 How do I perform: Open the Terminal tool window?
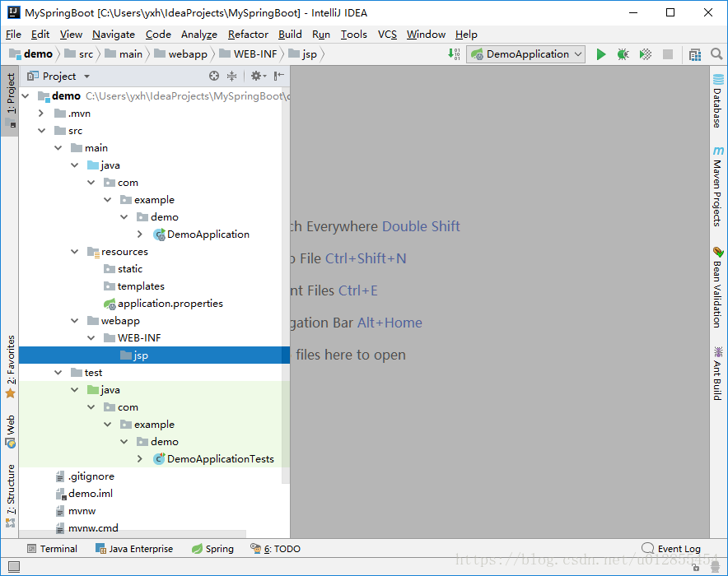coord(52,549)
